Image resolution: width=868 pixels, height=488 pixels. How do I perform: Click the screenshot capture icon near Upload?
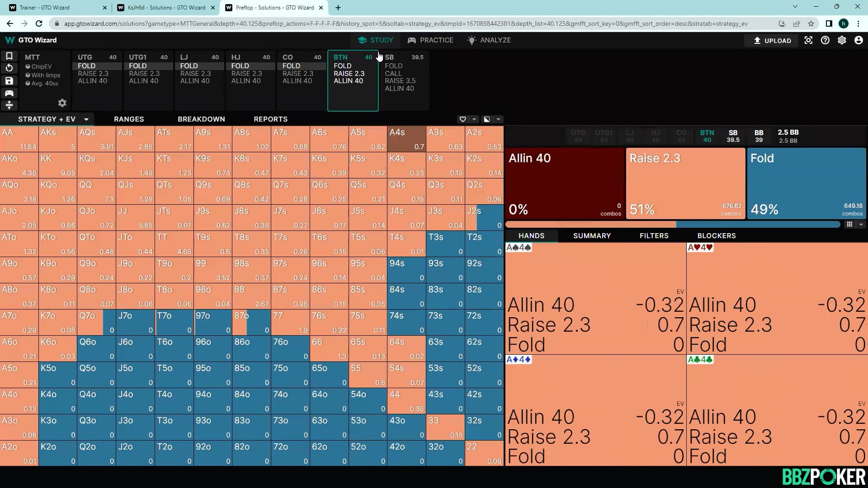tap(808, 40)
